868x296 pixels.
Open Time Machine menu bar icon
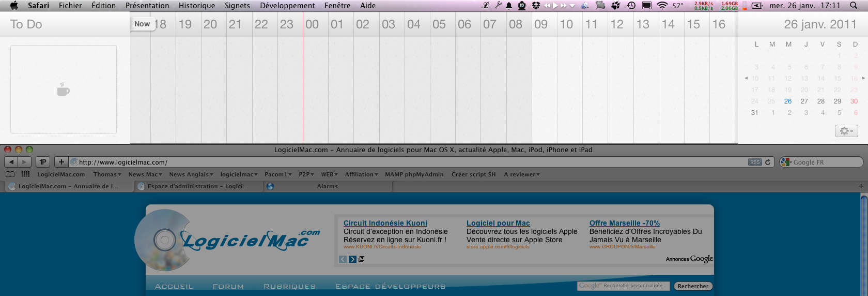(631, 6)
